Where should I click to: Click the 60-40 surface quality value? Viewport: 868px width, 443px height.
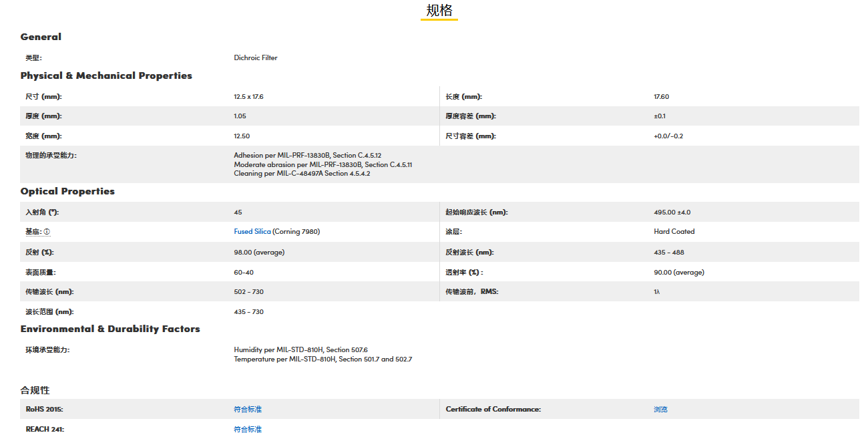[244, 273]
